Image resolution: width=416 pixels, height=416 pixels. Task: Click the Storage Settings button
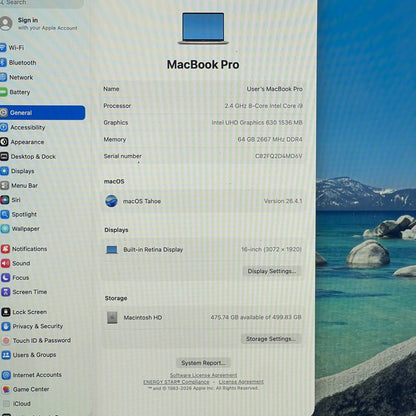[271, 339]
